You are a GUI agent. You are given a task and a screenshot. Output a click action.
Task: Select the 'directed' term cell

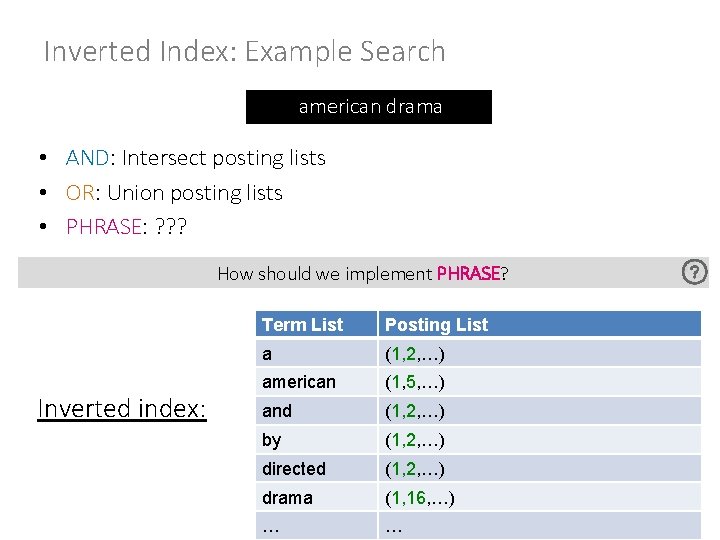click(x=294, y=468)
